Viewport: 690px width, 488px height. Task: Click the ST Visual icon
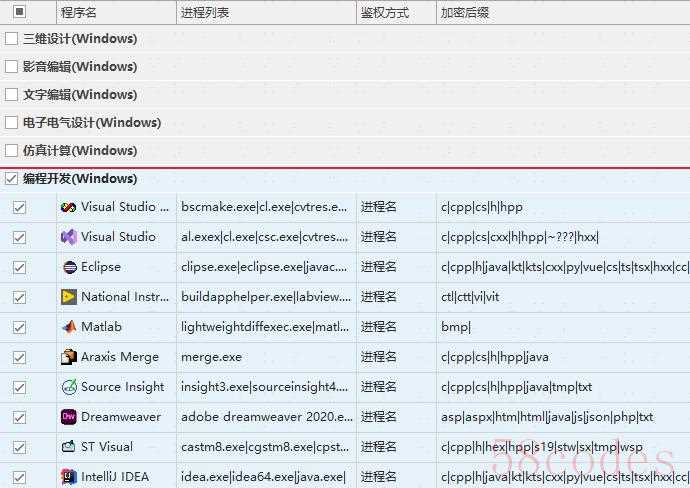pos(69,447)
